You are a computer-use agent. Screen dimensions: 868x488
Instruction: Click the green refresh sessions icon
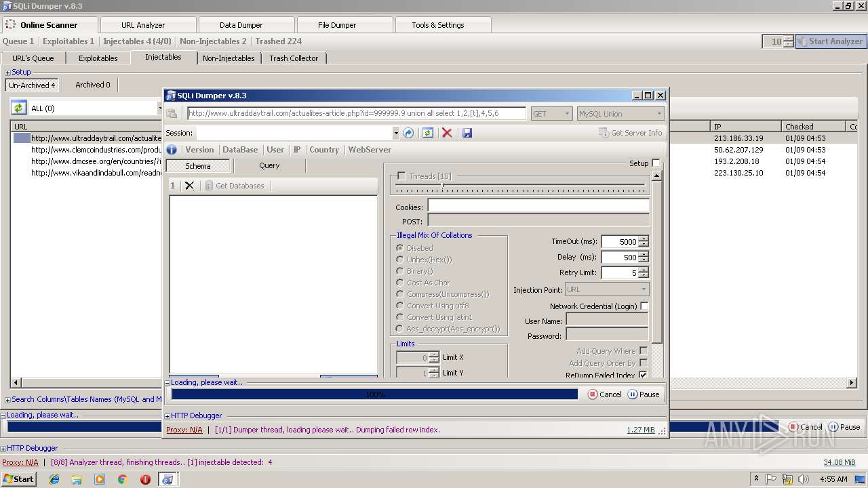click(x=427, y=133)
